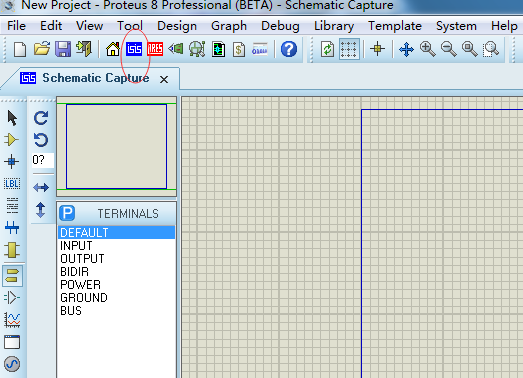Create a new project with blank page icon

pyautogui.click(x=20, y=49)
